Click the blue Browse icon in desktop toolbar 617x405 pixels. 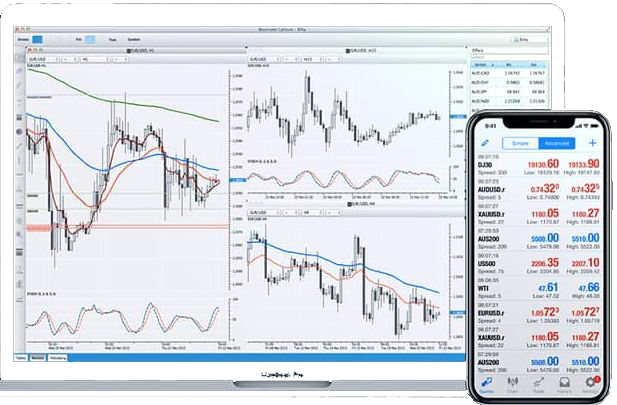click(37, 38)
